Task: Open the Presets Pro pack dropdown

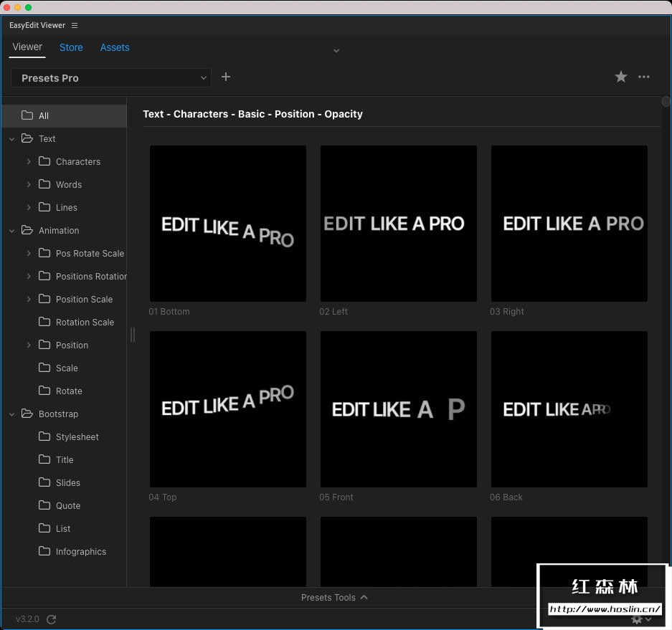Action: (111, 78)
